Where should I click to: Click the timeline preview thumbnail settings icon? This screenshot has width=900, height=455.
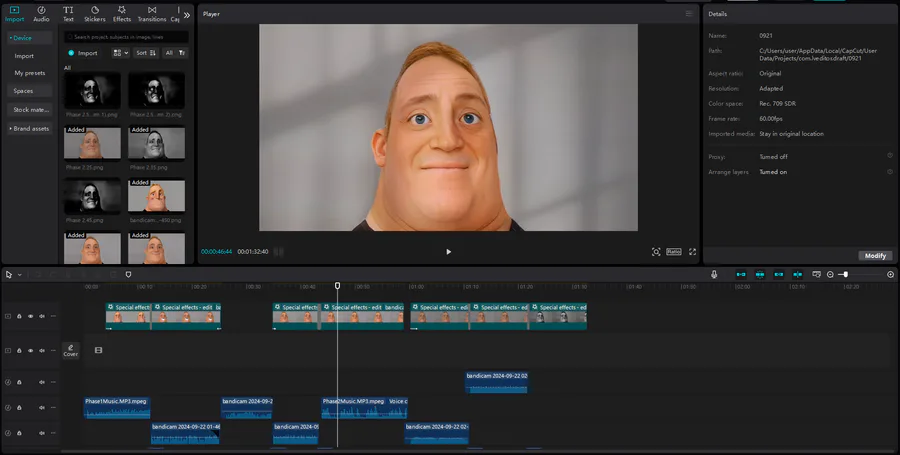click(817, 275)
